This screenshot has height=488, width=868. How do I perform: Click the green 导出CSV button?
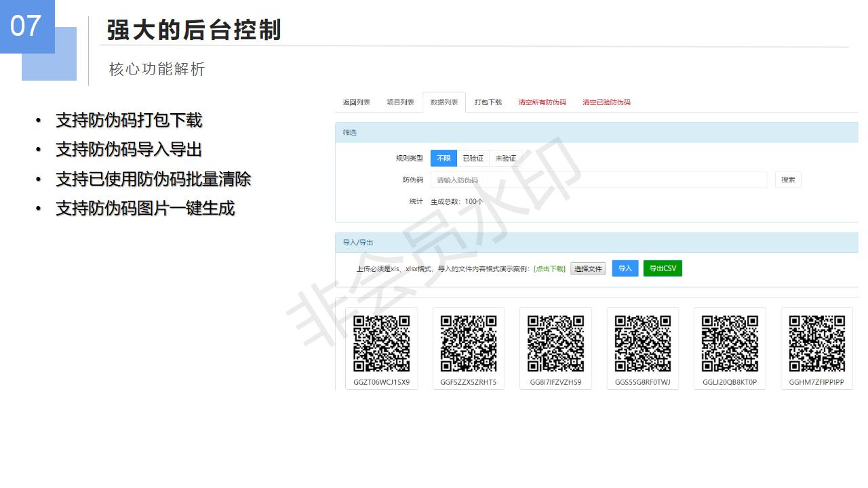tap(663, 268)
